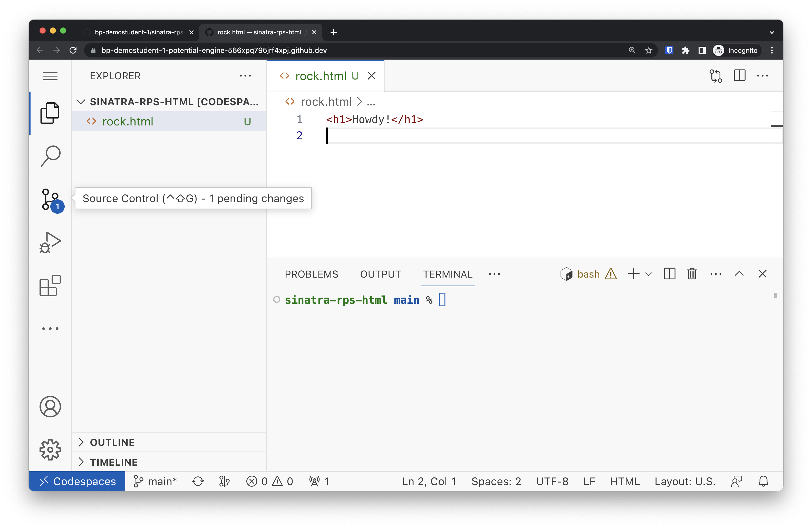The width and height of the screenshot is (812, 529).
Task: Click the main* branch in status bar
Action: pyautogui.click(x=156, y=481)
